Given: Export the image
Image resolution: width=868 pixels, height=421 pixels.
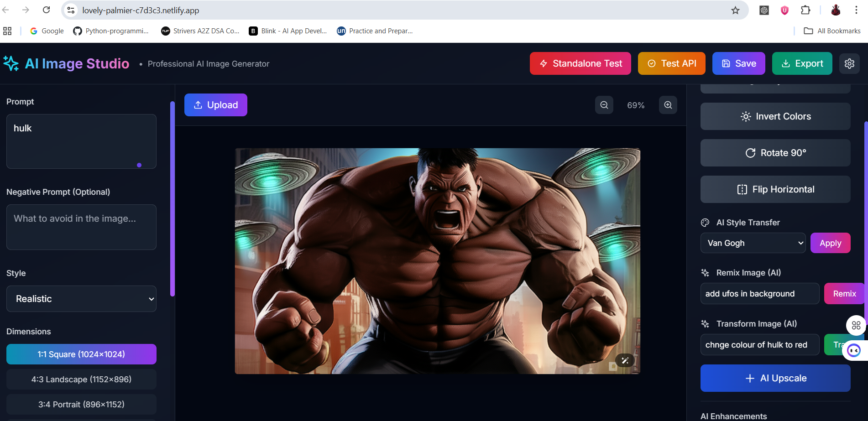Looking at the screenshot, I should coord(802,63).
